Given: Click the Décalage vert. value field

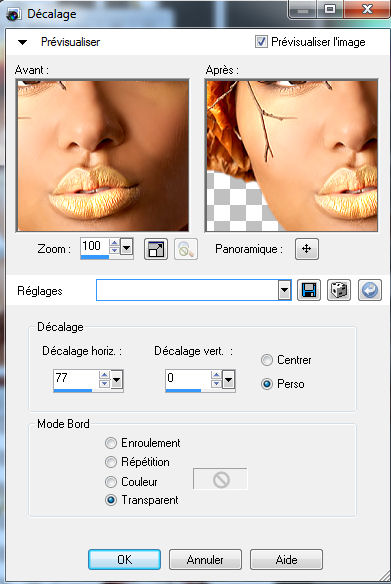Looking at the screenshot, I should 188,379.
